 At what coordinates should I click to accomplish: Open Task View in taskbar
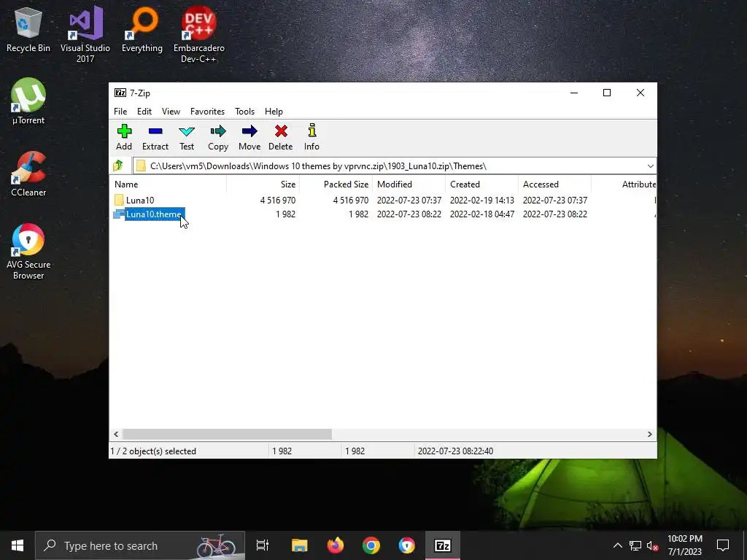point(263,545)
